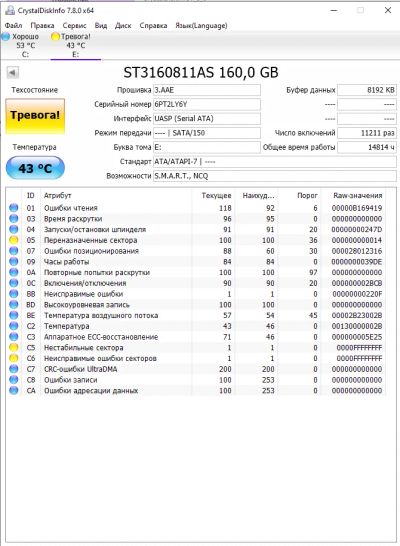
Task: Click the Raw-значения column header
Action: click(x=358, y=195)
